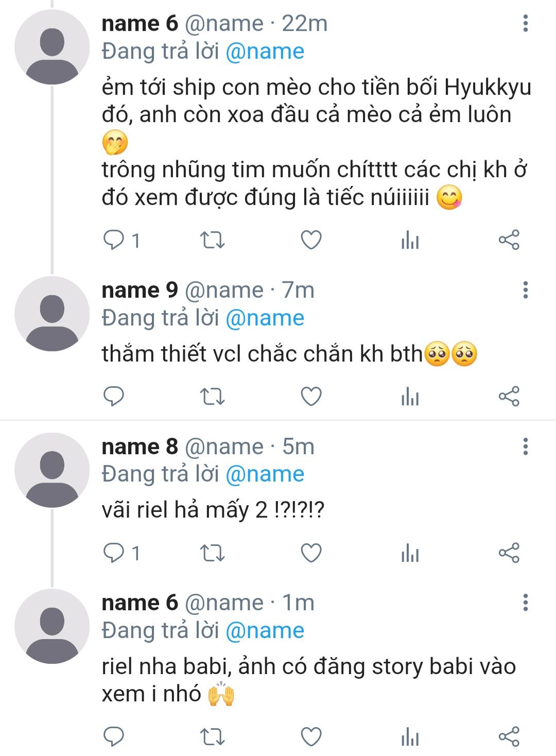Image resolution: width=556 pixels, height=756 pixels.
Task: Open @name mention link in name 8's reply
Action: coord(265,474)
